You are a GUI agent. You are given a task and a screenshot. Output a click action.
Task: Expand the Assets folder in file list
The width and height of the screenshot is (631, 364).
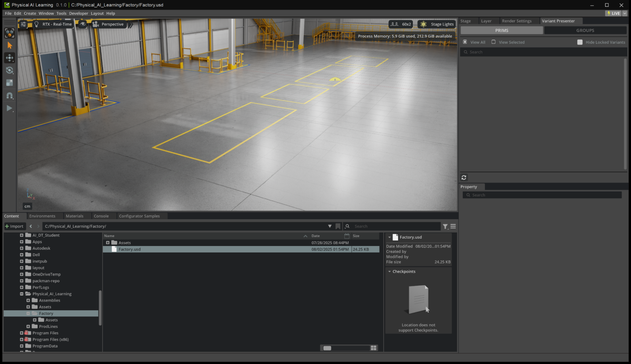pos(108,243)
